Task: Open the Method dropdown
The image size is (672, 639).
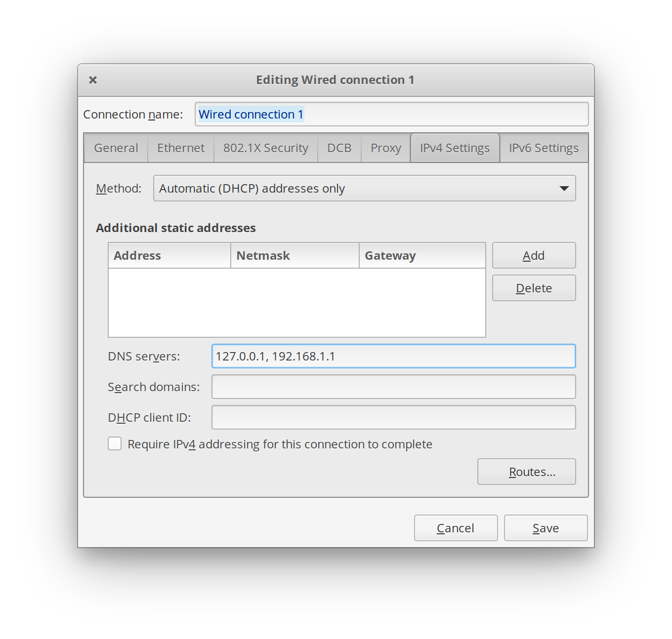Action: pos(365,188)
